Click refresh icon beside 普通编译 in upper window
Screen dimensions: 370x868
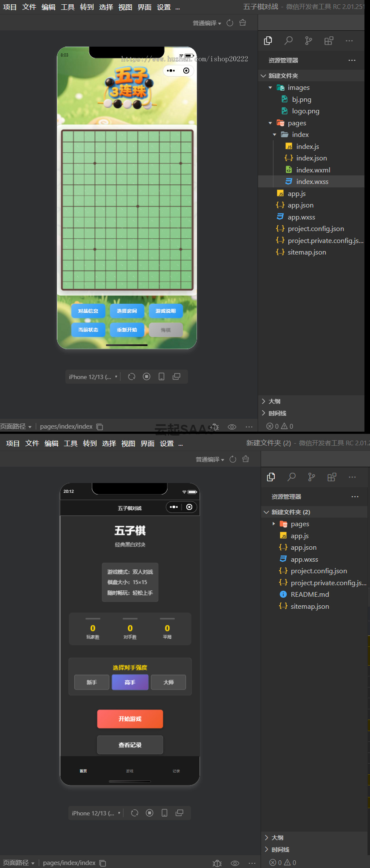[230, 23]
